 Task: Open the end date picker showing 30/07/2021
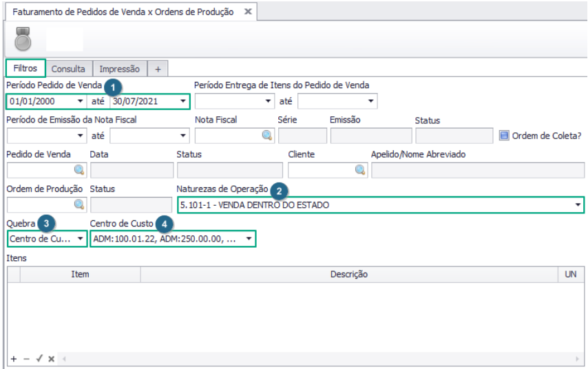click(x=182, y=101)
